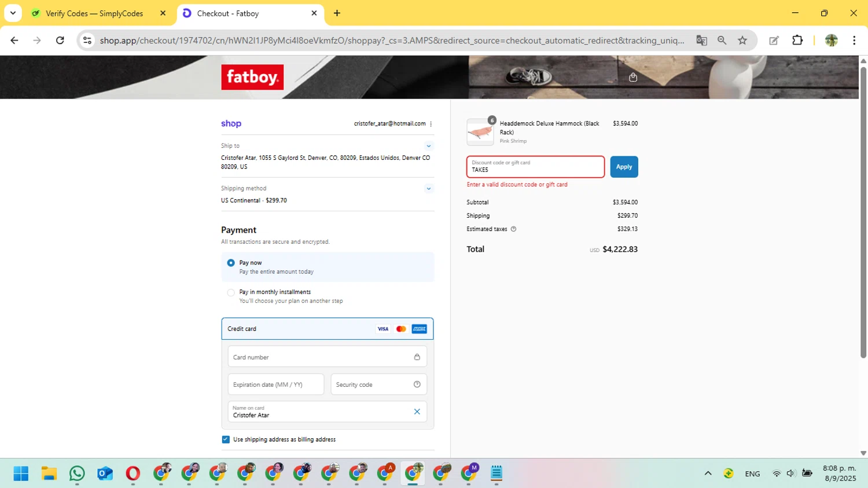868x488 pixels.
Task: Select the Checkout - Fatboy tab
Action: pyautogui.click(x=248, y=13)
